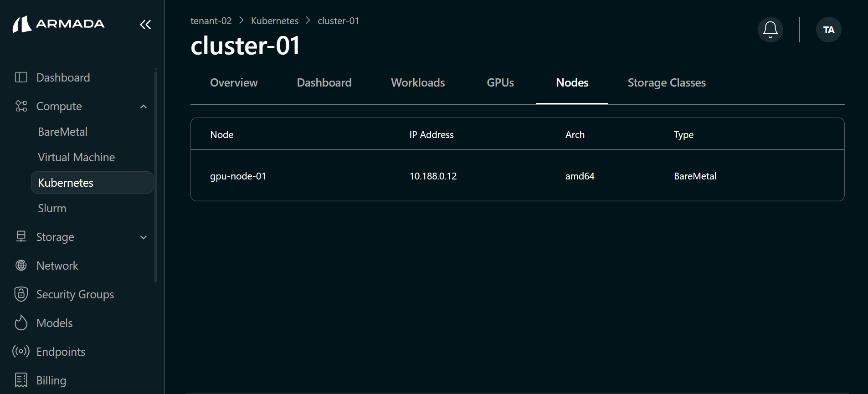Click the Network globe icon

(21, 265)
